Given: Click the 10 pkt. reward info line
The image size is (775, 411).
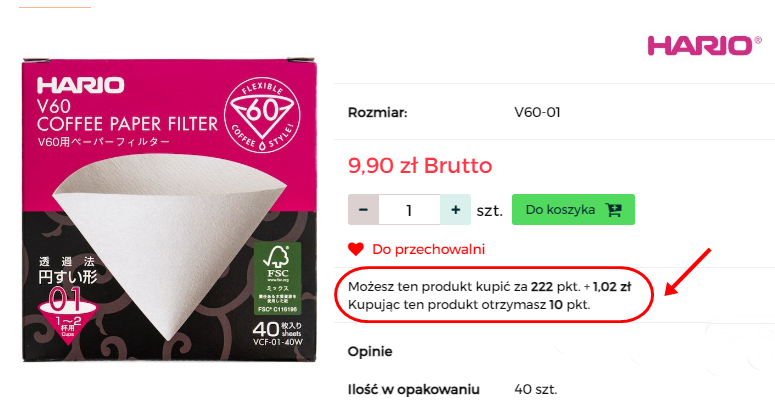Looking at the screenshot, I should click(469, 305).
